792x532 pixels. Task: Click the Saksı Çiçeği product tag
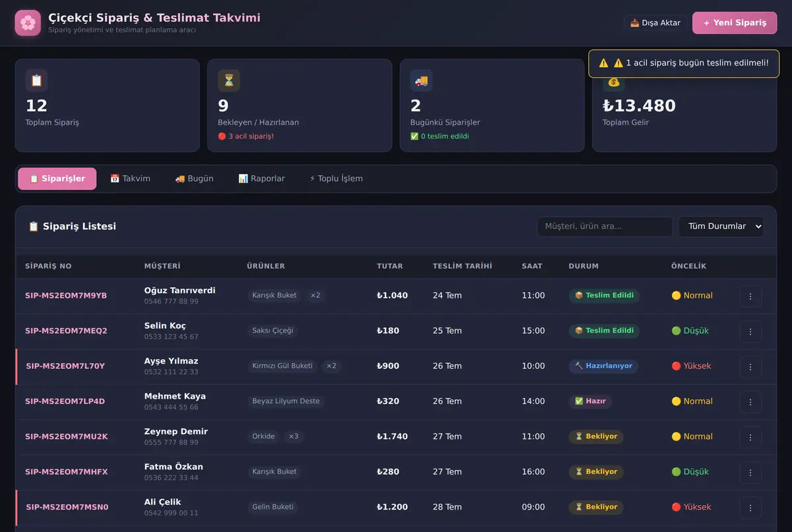273,331
